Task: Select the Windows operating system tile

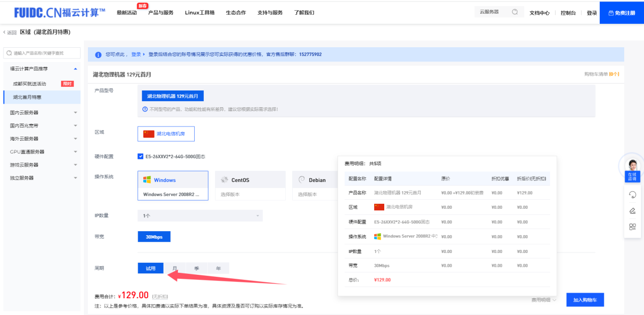Action: pyautogui.click(x=173, y=185)
